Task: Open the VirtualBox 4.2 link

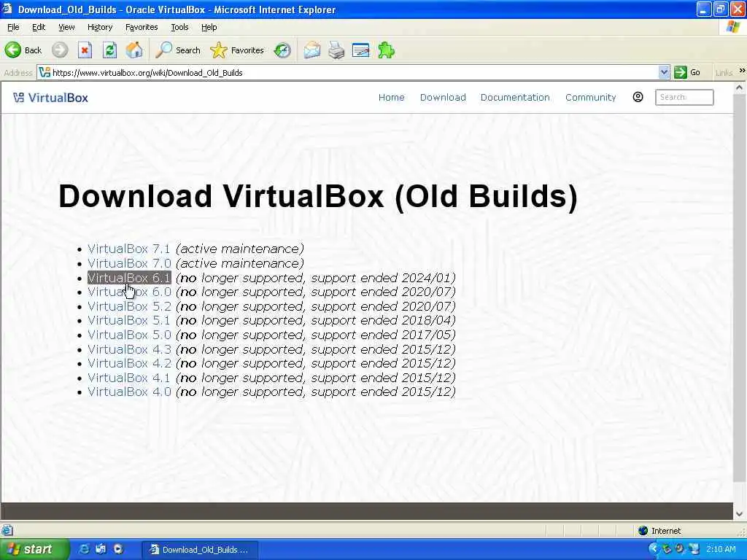Action: (129, 363)
